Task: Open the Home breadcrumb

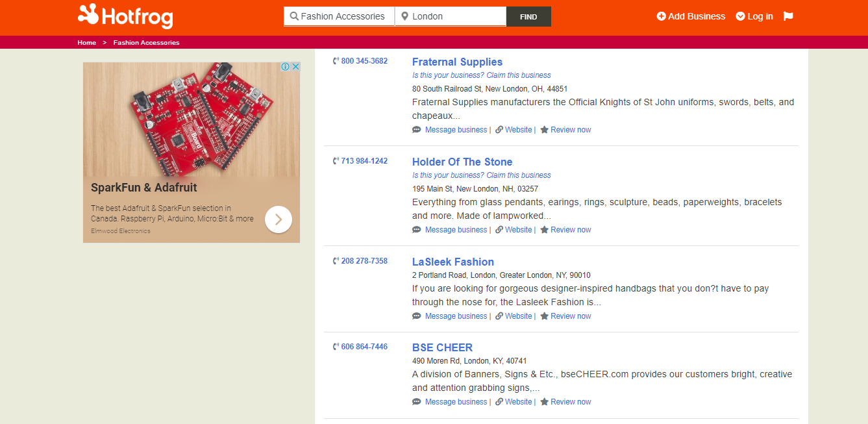Action: coord(87,43)
